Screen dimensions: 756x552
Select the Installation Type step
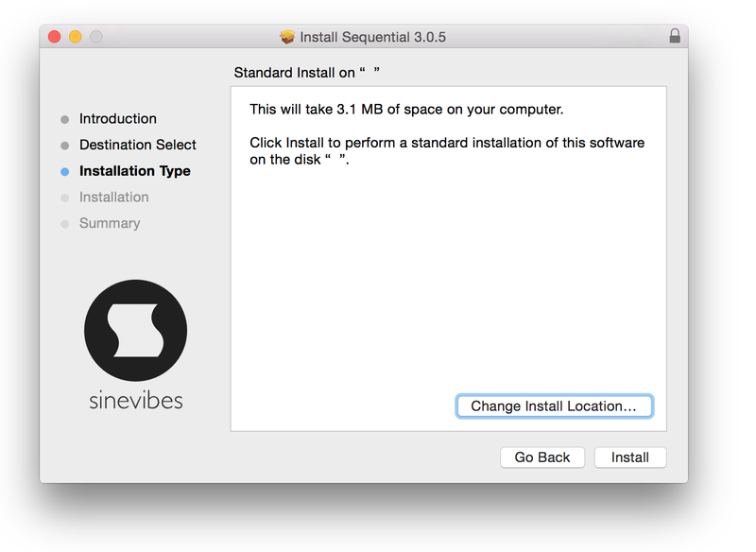134,171
